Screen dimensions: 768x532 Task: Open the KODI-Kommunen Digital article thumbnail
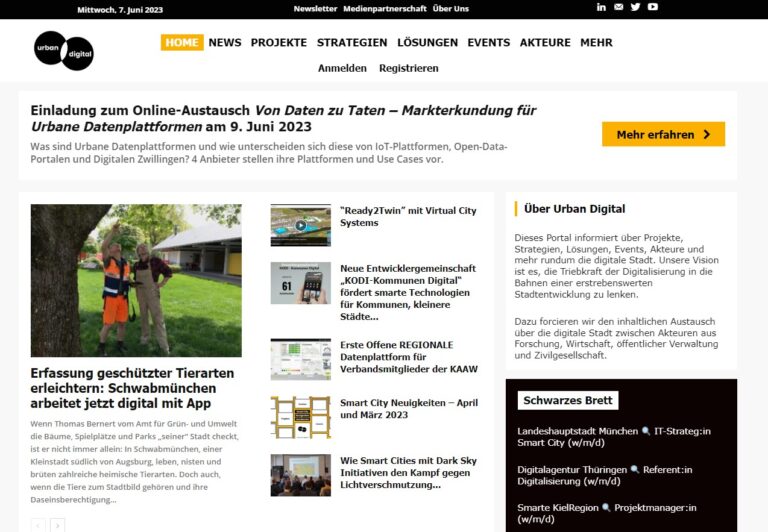click(x=301, y=283)
